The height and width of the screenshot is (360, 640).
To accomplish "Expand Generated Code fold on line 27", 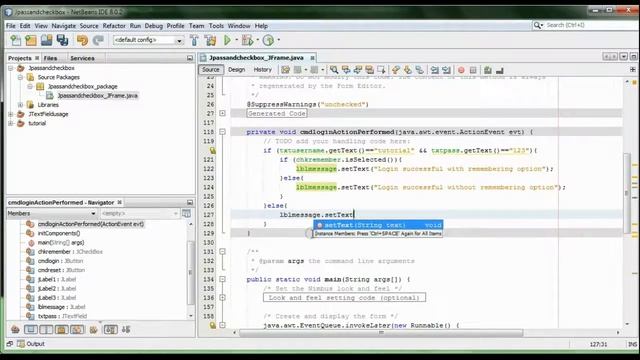I will coord(222,113).
